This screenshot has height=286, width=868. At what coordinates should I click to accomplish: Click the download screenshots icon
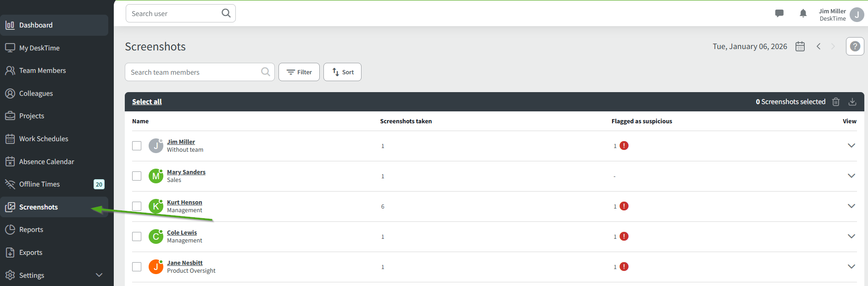[852, 102]
